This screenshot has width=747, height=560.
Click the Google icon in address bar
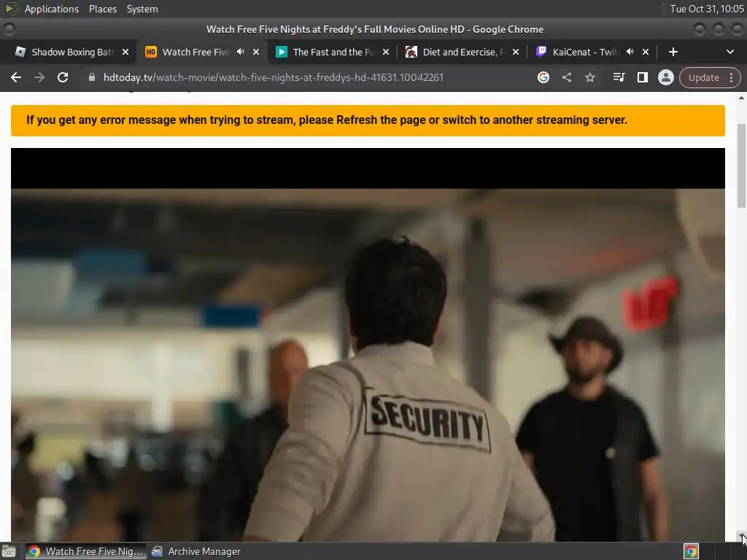tap(543, 77)
